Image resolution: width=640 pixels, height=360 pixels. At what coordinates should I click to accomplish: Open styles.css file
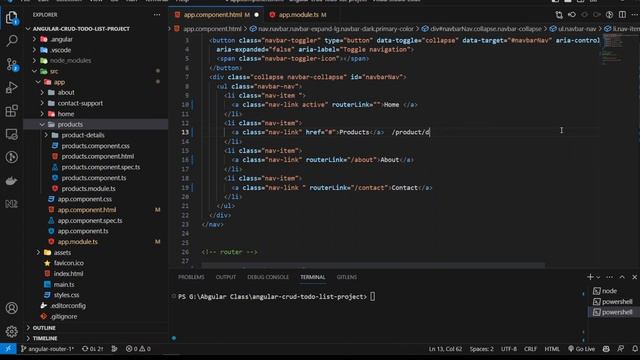(x=66, y=295)
